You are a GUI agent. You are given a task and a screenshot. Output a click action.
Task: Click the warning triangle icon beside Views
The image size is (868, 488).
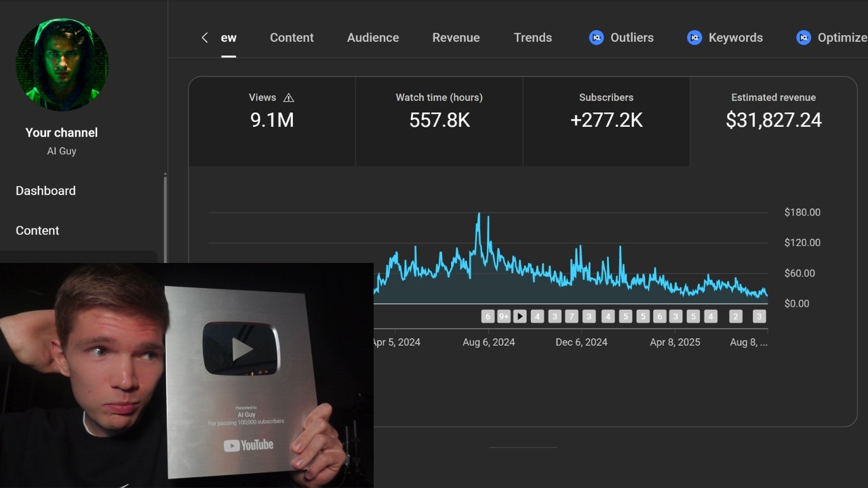[288, 98]
